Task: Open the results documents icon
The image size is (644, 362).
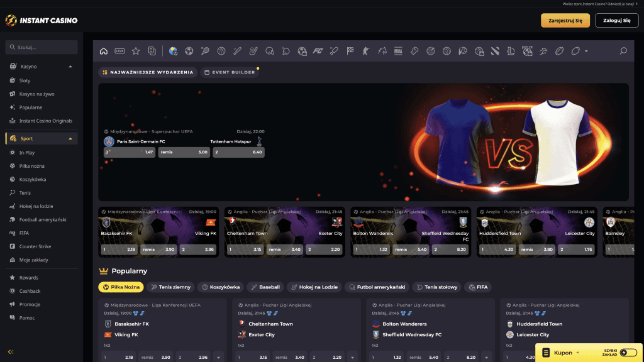Action: pyautogui.click(x=152, y=51)
